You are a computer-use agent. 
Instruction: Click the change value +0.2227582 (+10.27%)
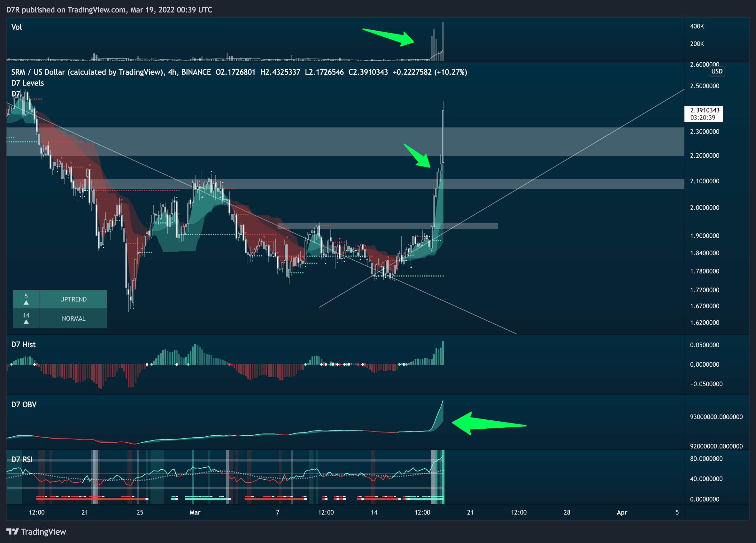coord(430,72)
